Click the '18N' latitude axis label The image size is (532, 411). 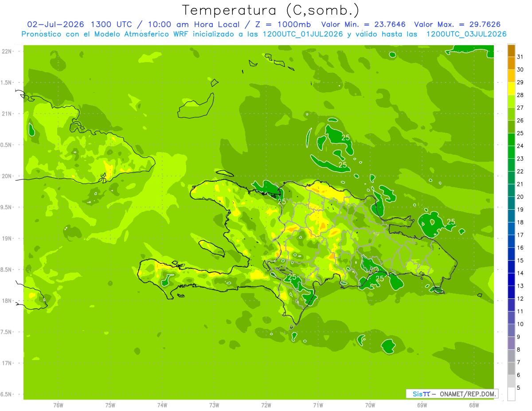point(7,301)
